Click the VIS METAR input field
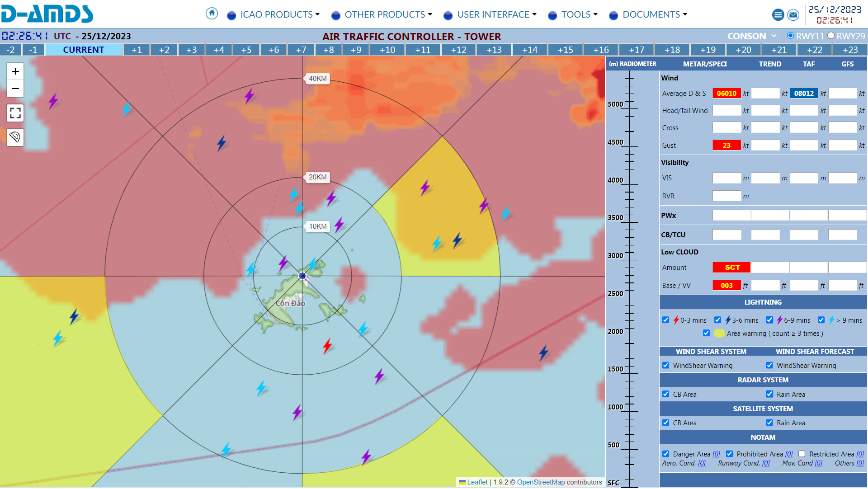Viewport: 868px width, 489px height. (726, 178)
